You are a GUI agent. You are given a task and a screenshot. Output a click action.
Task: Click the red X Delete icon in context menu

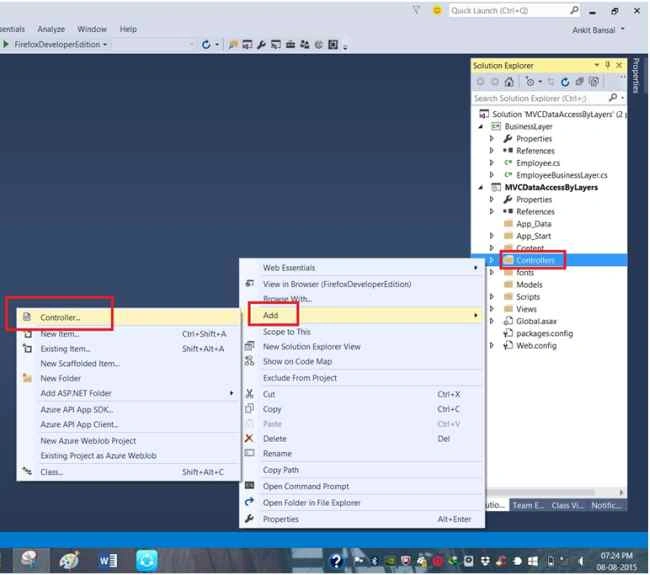pyautogui.click(x=249, y=438)
